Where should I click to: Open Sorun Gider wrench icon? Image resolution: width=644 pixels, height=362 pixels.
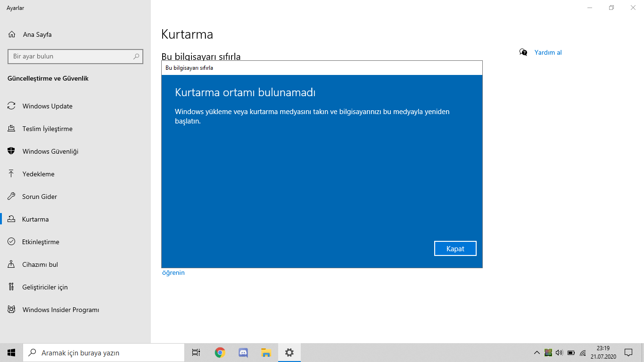click(x=11, y=197)
